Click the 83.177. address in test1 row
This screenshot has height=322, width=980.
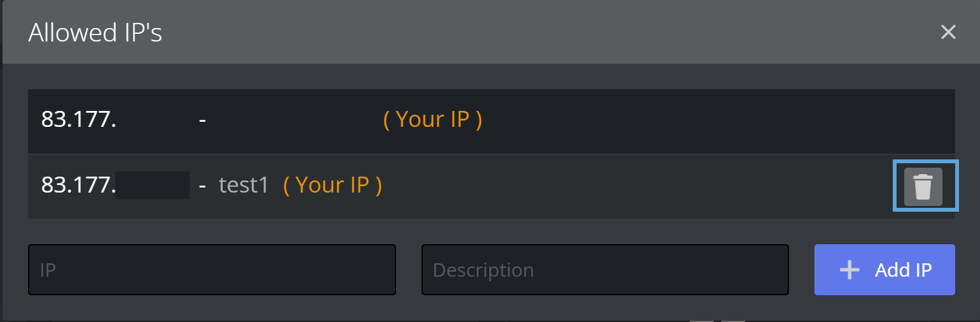pos(78,186)
